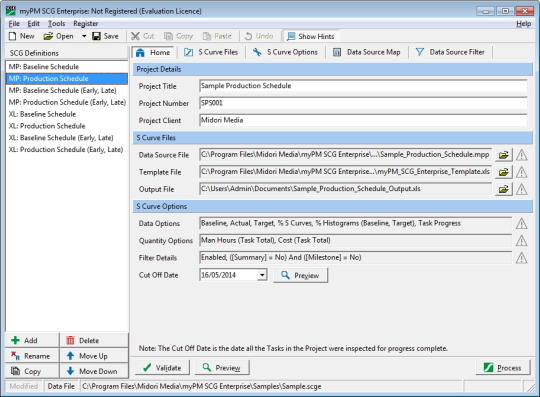
Task: Click the New file toolbar button
Action: (x=21, y=36)
